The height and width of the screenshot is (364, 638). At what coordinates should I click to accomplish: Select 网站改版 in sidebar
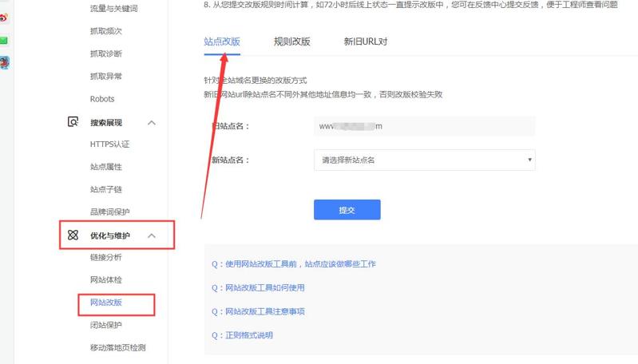pos(105,303)
